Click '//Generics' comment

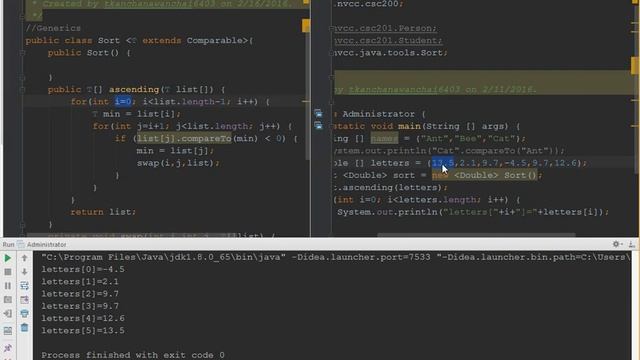pyautogui.click(x=53, y=28)
